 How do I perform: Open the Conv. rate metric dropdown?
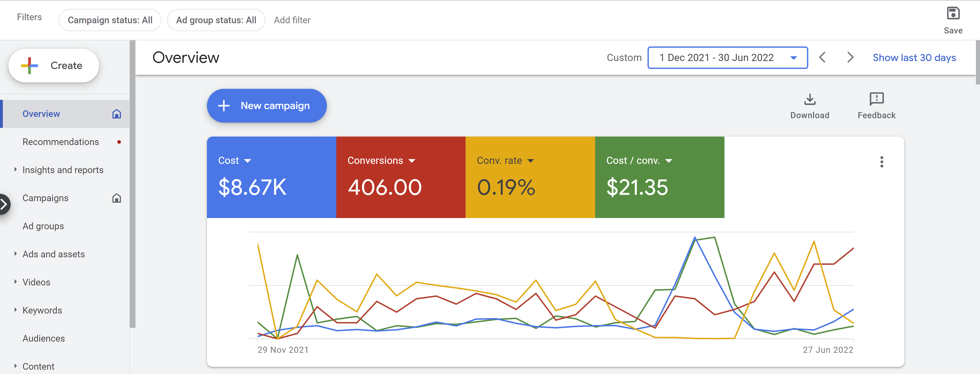[x=530, y=161]
